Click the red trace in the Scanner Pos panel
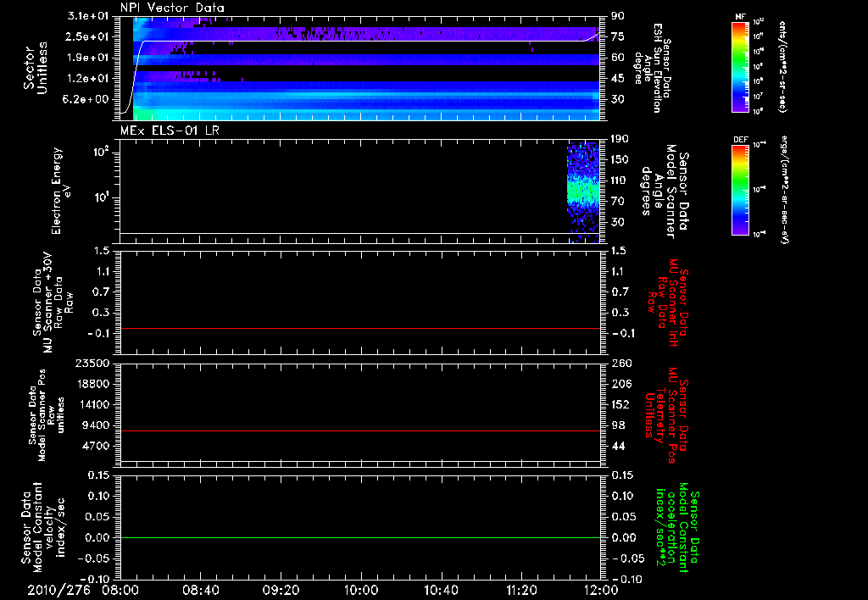 (x=360, y=431)
